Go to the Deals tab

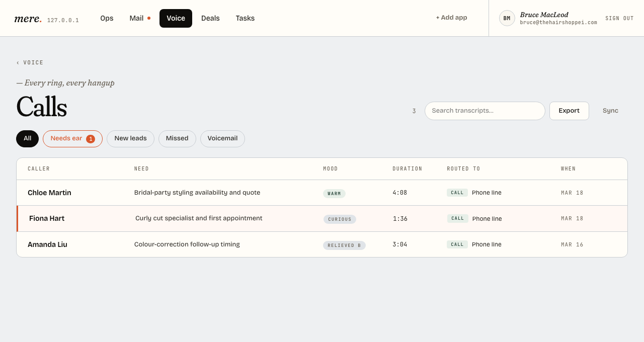click(210, 18)
